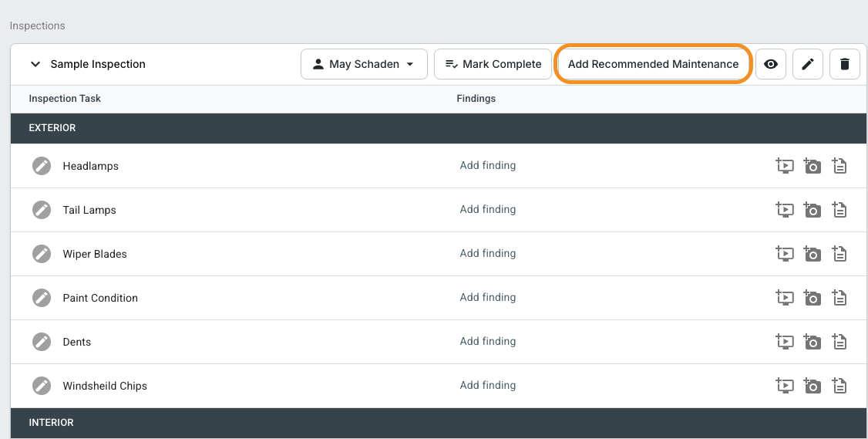Add finding for Paint Condition

[488, 297]
